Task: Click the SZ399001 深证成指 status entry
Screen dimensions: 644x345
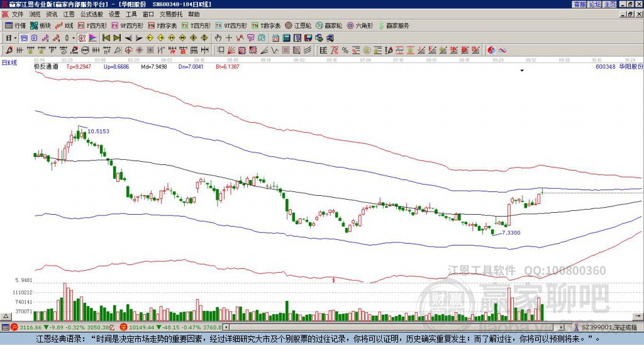Action: (609, 327)
